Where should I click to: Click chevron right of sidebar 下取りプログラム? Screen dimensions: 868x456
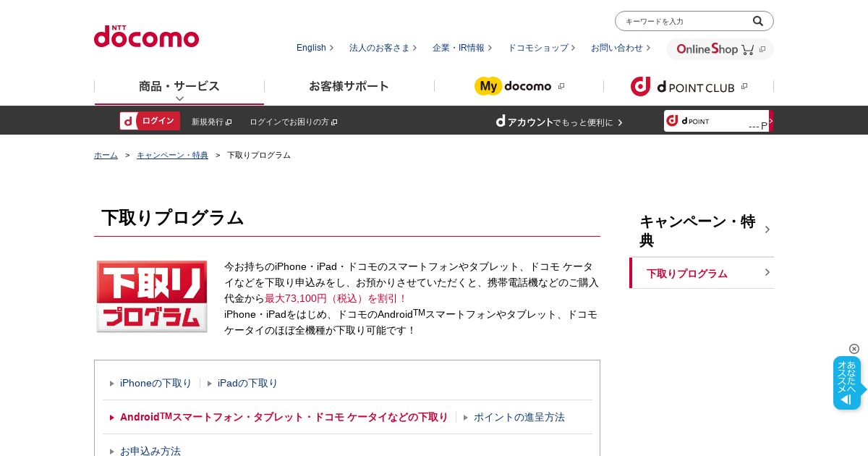(x=767, y=272)
